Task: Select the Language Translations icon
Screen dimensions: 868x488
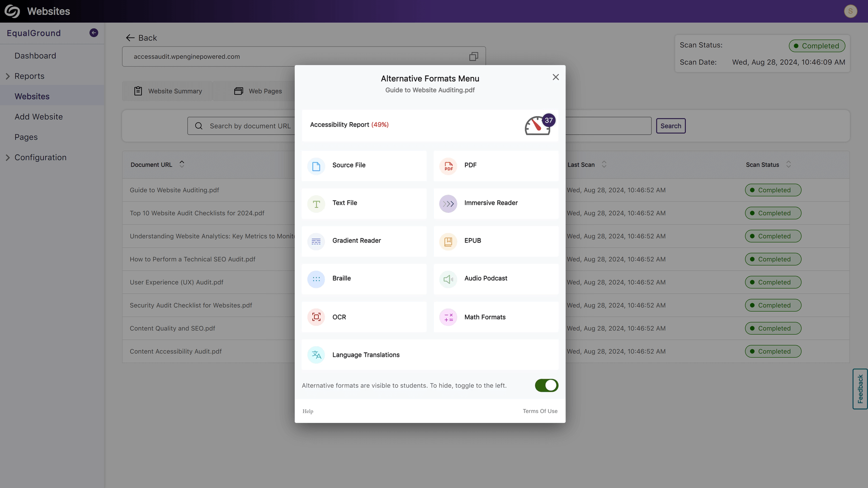Action: click(316, 355)
